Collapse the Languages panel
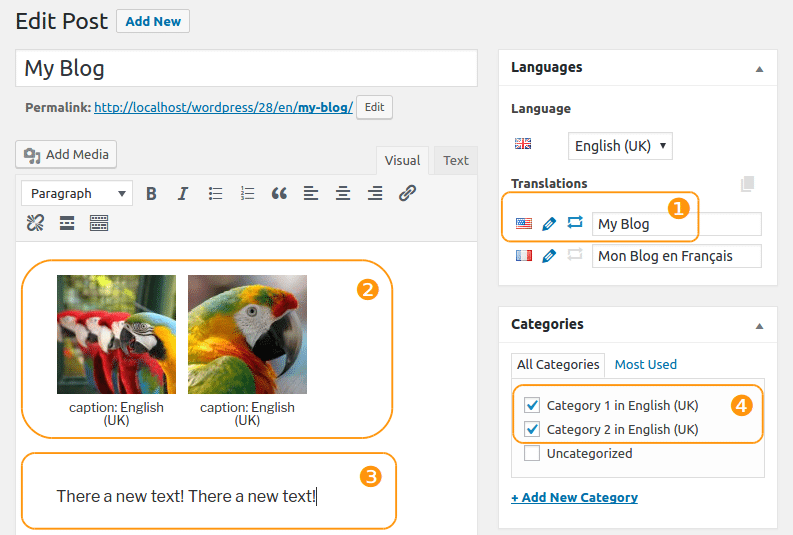793x535 pixels. [759, 69]
